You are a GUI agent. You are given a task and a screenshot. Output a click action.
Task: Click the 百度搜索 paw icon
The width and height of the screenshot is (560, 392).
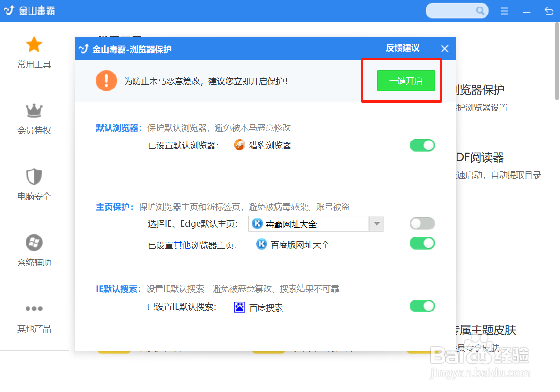240,307
